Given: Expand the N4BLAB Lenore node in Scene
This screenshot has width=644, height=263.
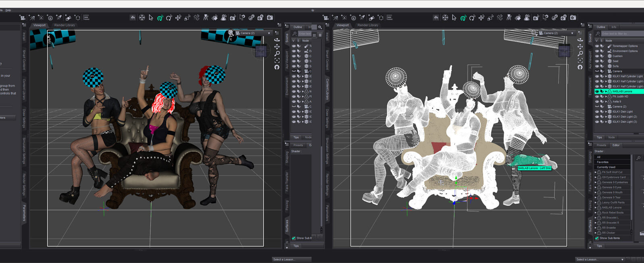Looking at the screenshot, I should point(606,92).
